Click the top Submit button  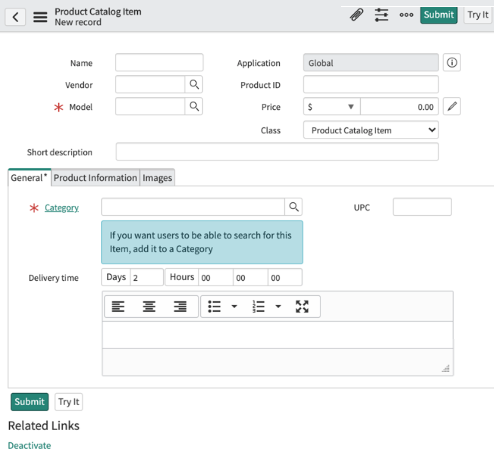point(438,15)
